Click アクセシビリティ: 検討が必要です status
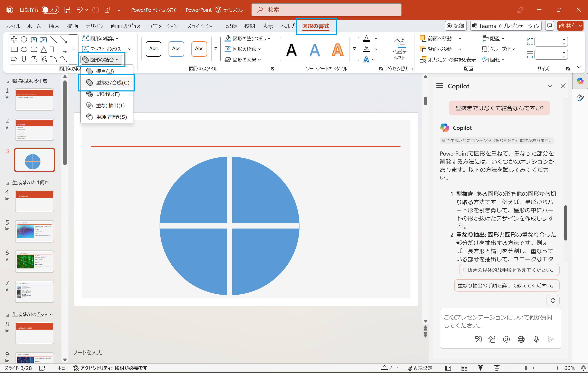Viewport: 588px width, 373px height. 110,368
